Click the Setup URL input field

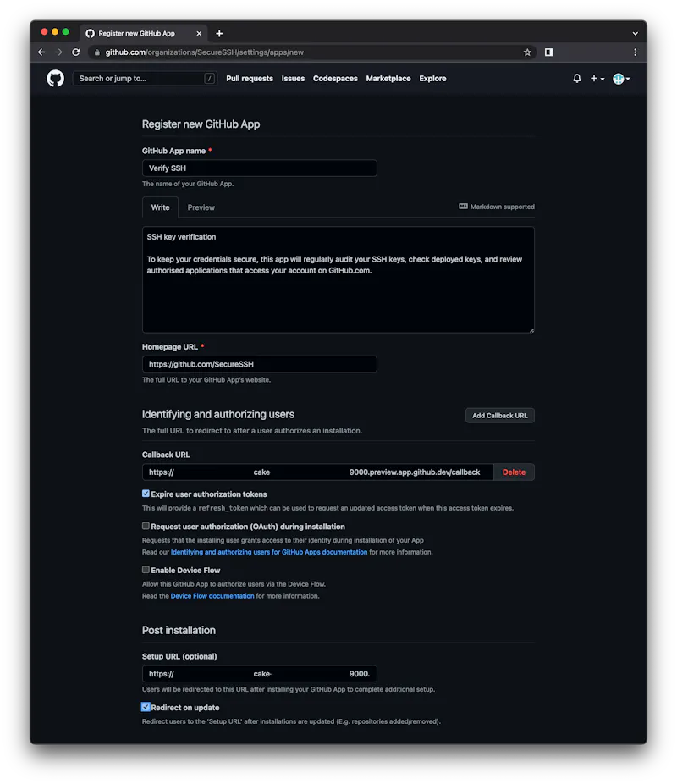259,673
